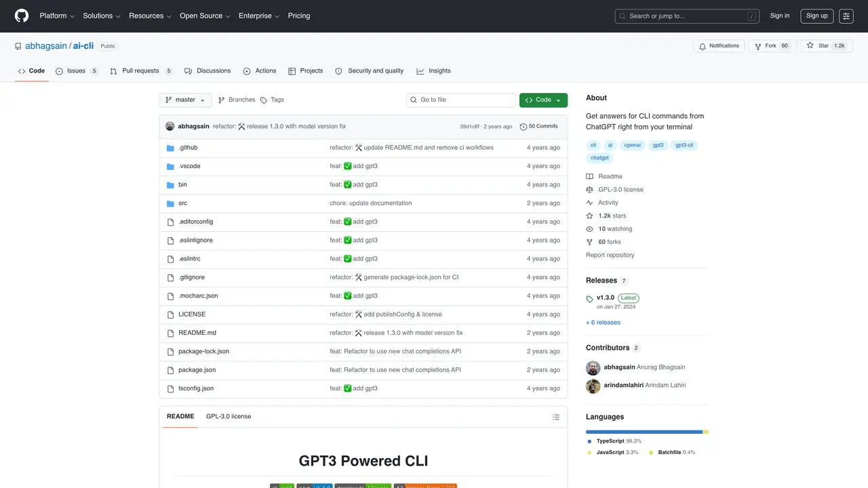Image resolution: width=868 pixels, height=488 pixels.
Task: Click the v1.3.0 release tag icon
Action: point(590,299)
